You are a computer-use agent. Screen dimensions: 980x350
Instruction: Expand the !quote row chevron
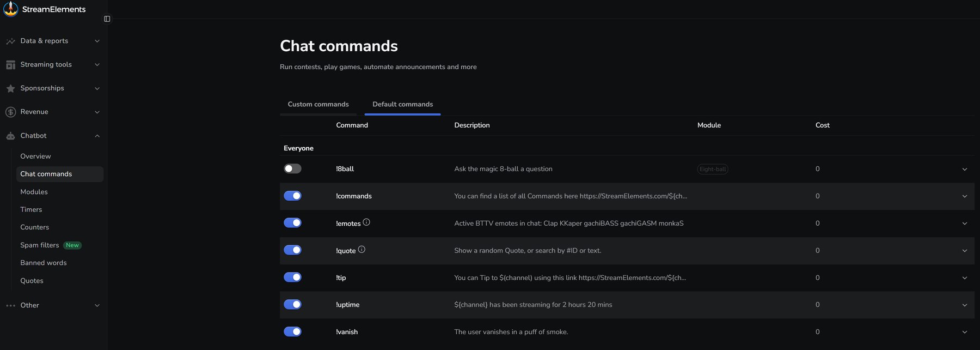(964, 251)
